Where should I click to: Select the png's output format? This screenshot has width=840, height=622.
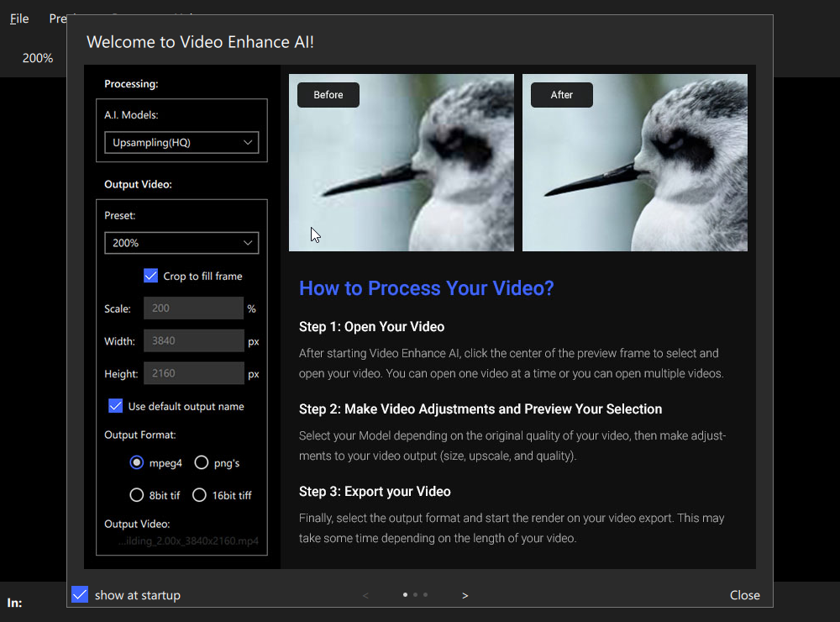click(x=202, y=462)
